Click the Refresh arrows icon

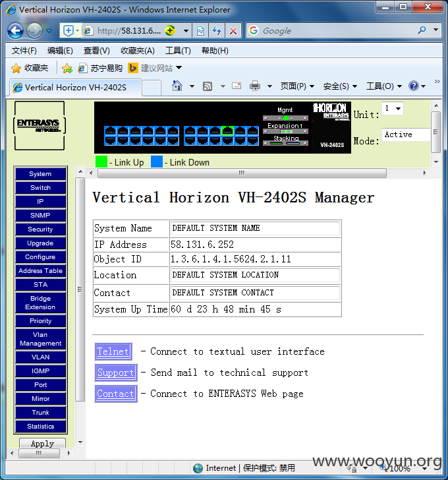(217, 30)
